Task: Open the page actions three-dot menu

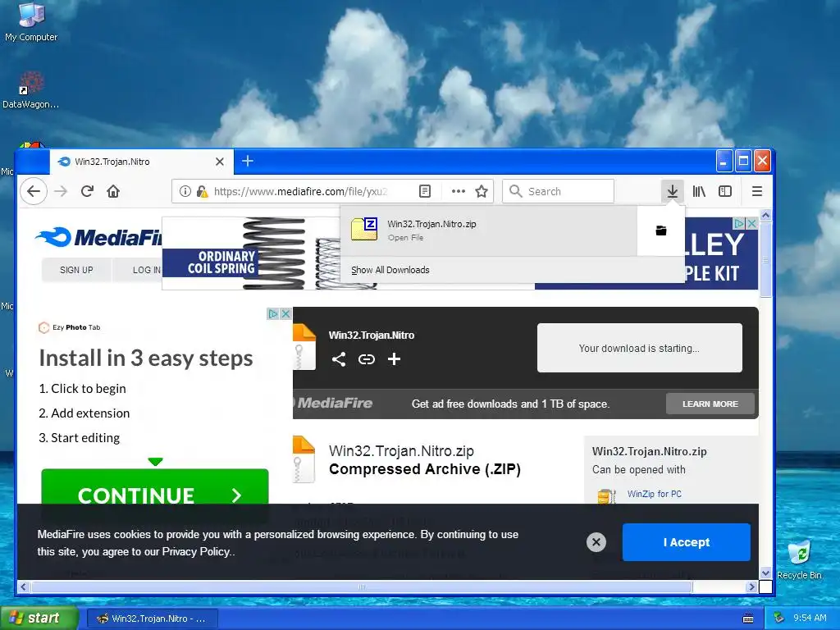Action: tap(458, 191)
